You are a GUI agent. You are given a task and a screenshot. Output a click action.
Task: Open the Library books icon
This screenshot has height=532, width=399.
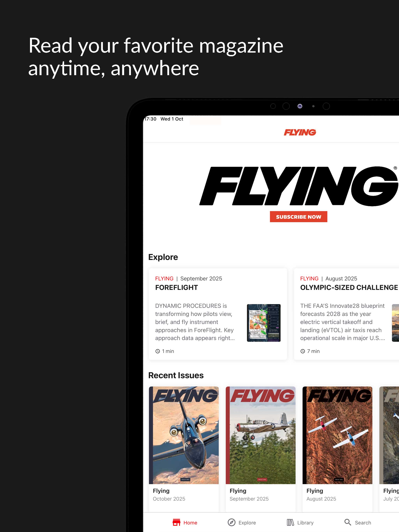(290, 522)
